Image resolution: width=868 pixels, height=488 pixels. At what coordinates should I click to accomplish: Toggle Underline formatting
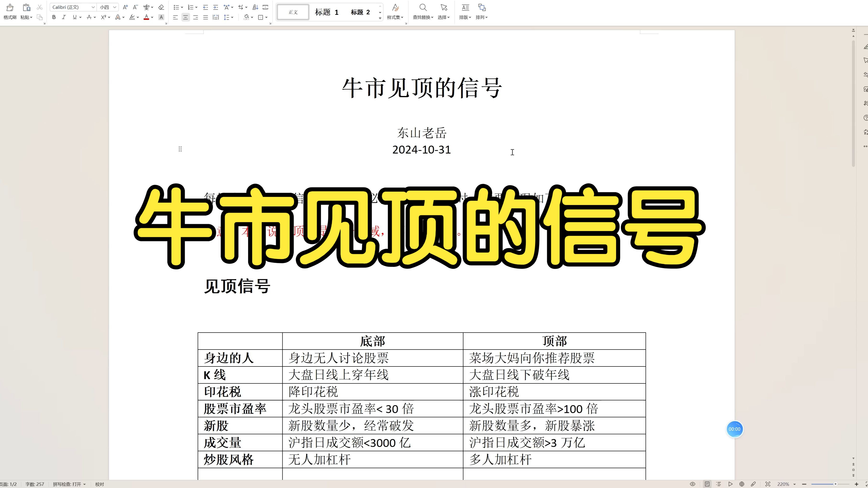point(75,17)
